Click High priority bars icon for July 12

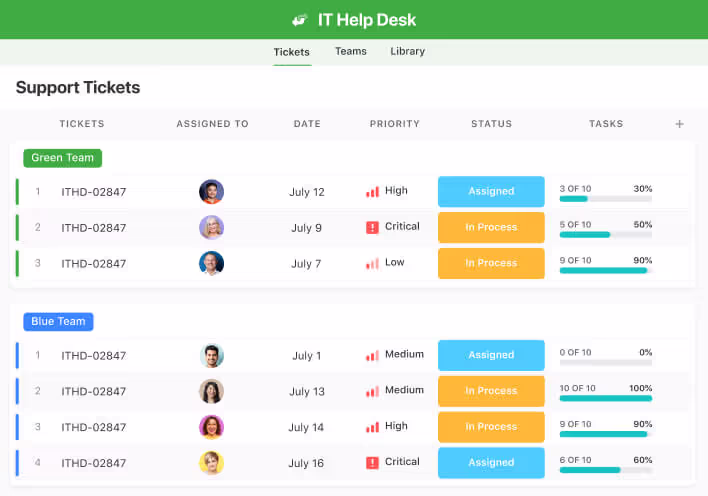click(x=373, y=191)
